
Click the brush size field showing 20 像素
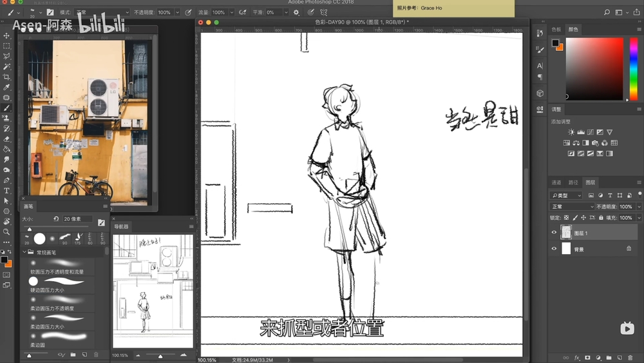[77, 219]
